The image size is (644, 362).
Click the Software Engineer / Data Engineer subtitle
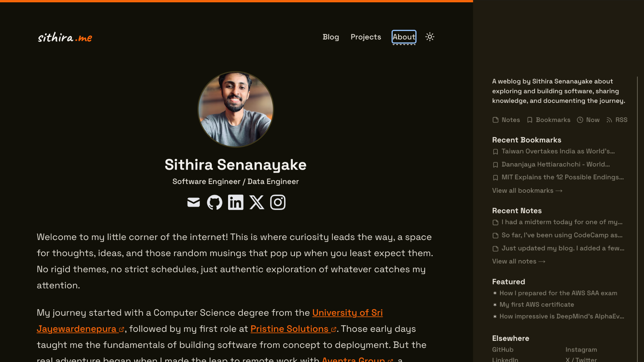235,182
